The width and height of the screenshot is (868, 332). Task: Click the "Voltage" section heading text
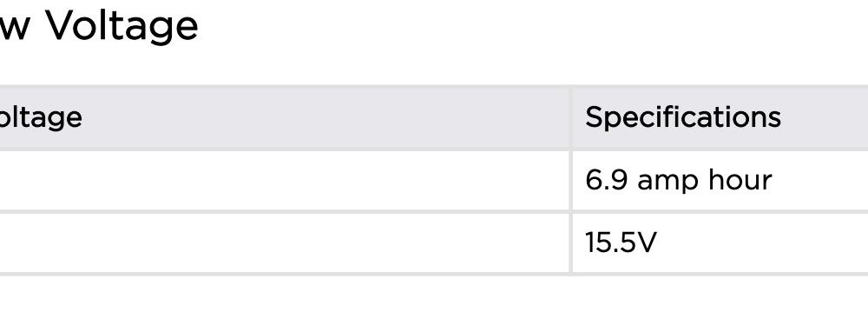(122, 26)
